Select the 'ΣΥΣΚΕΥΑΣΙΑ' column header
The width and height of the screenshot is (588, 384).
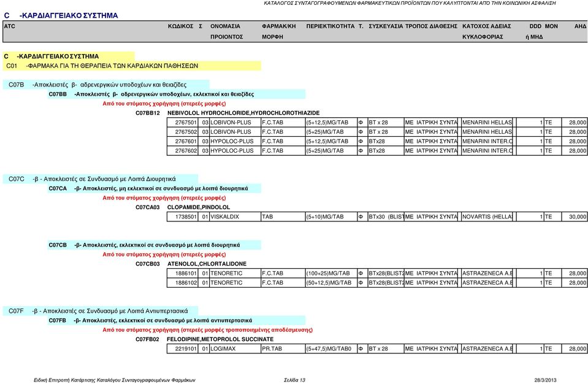click(x=386, y=26)
